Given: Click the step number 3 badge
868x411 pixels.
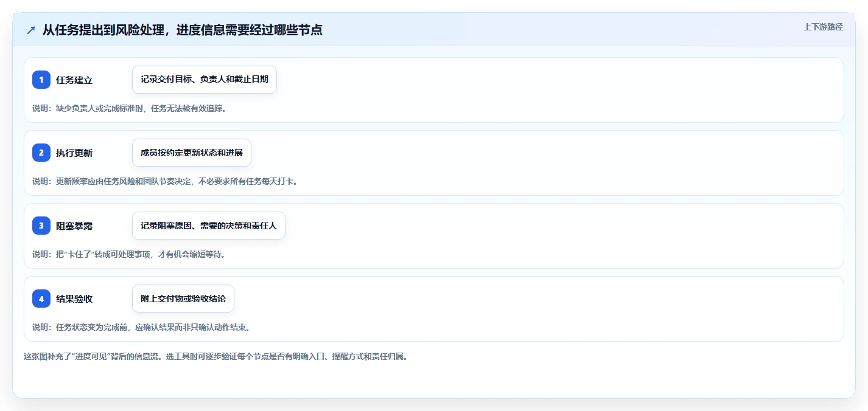Looking at the screenshot, I should coord(41,226).
